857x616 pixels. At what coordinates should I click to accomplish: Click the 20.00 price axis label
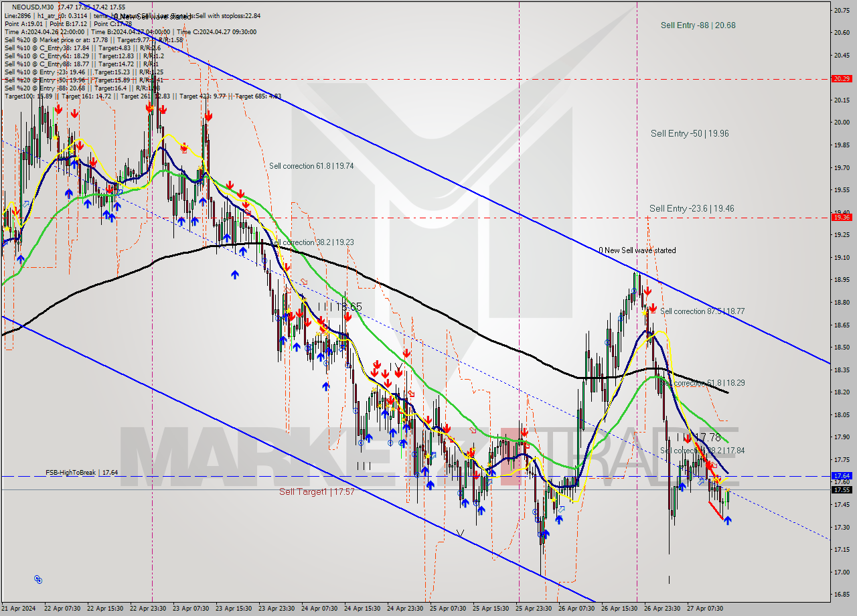(x=842, y=123)
